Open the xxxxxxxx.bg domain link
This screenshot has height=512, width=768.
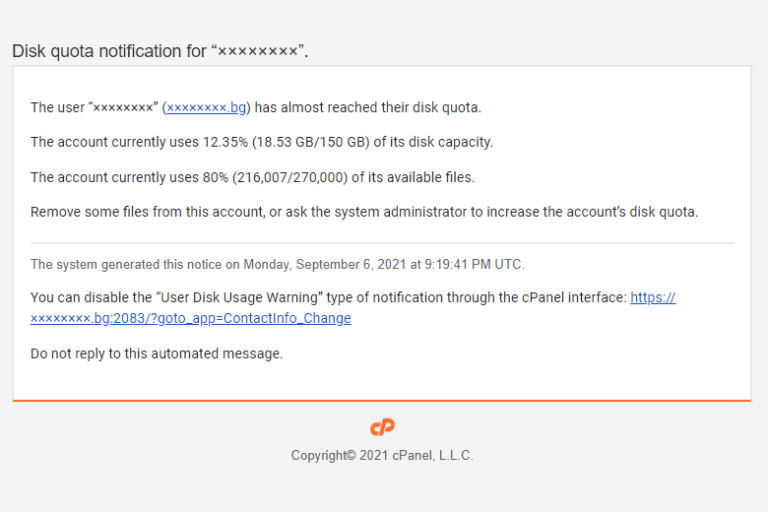[206, 107]
